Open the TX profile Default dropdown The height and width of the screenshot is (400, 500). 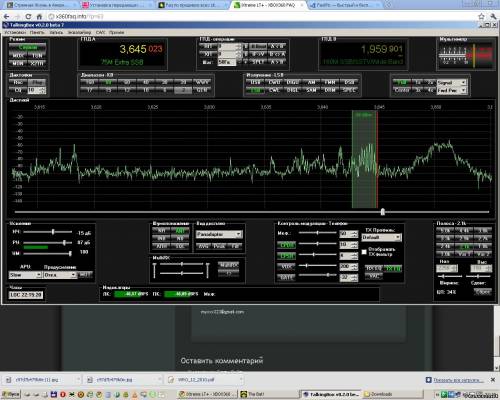382,237
